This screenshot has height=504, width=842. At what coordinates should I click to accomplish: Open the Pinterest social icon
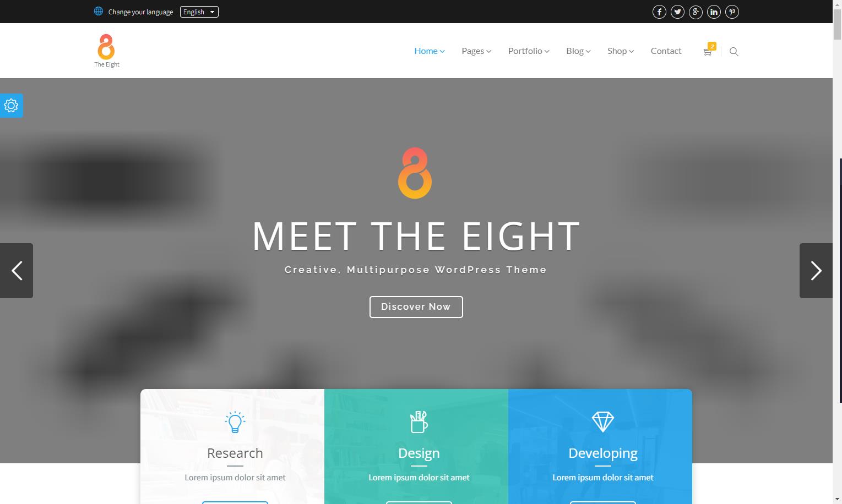732,12
